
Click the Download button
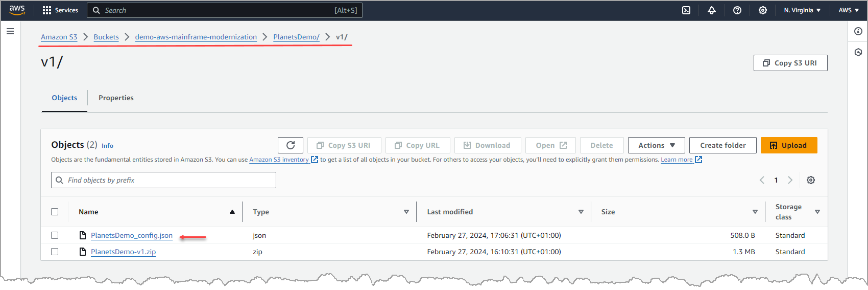pyautogui.click(x=488, y=145)
